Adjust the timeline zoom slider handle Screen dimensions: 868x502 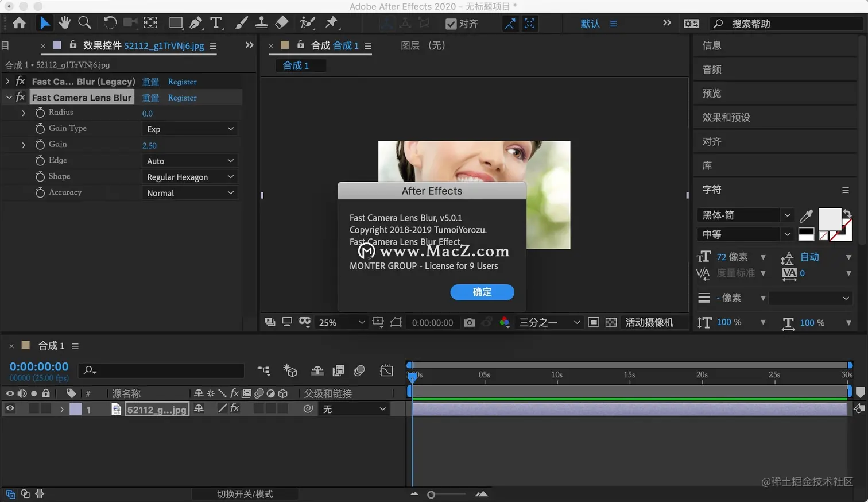pyautogui.click(x=431, y=495)
